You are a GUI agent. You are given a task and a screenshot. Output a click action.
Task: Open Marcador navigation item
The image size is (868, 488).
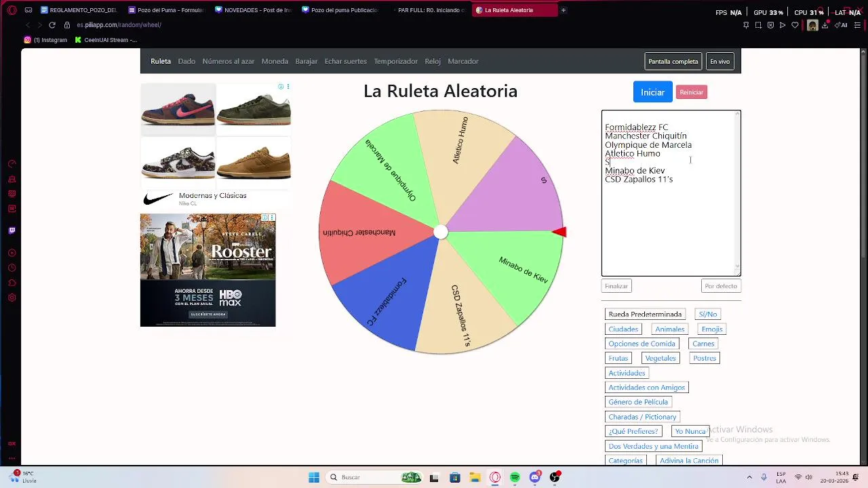click(x=463, y=61)
